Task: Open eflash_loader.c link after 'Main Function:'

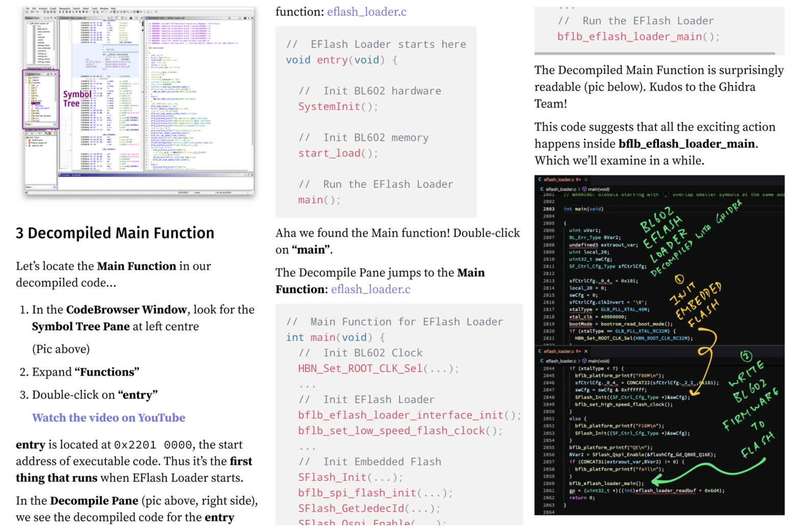Action: click(x=370, y=289)
